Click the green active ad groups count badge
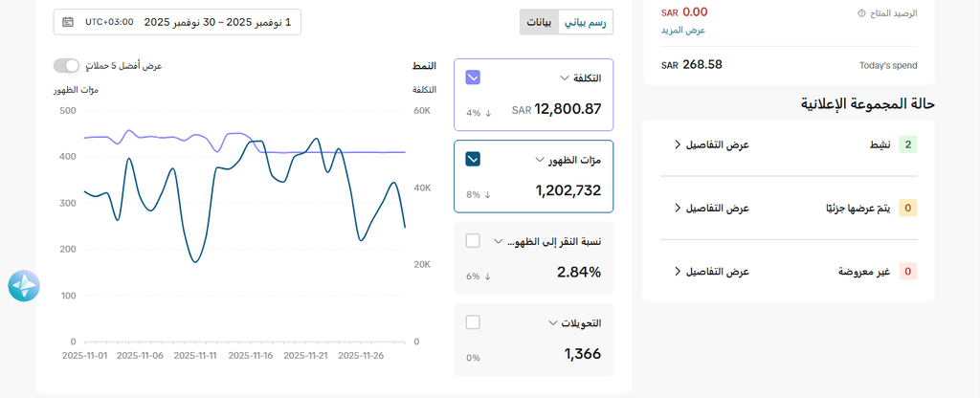 coord(908,144)
